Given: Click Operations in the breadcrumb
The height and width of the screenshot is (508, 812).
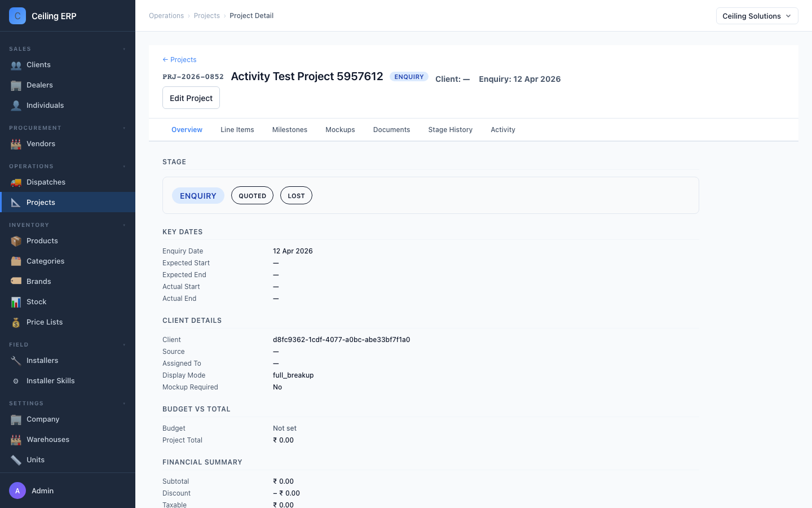Looking at the screenshot, I should pyautogui.click(x=166, y=16).
